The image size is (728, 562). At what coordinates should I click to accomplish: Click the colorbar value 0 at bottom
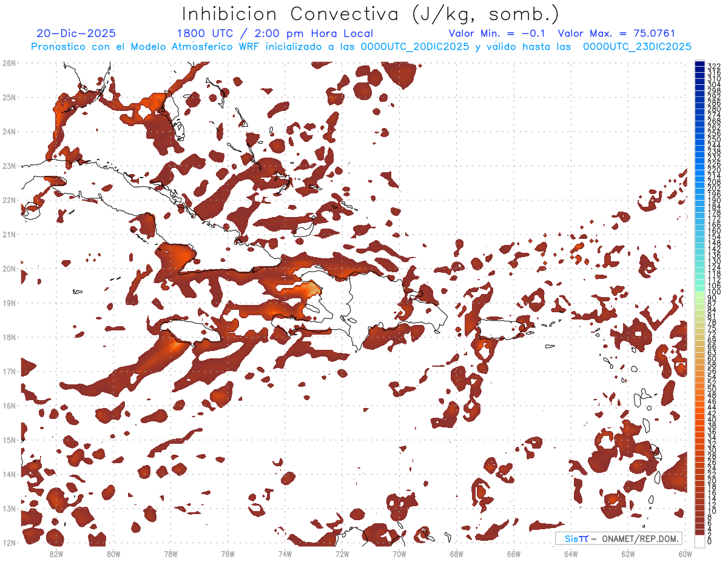tap(710, 541)
